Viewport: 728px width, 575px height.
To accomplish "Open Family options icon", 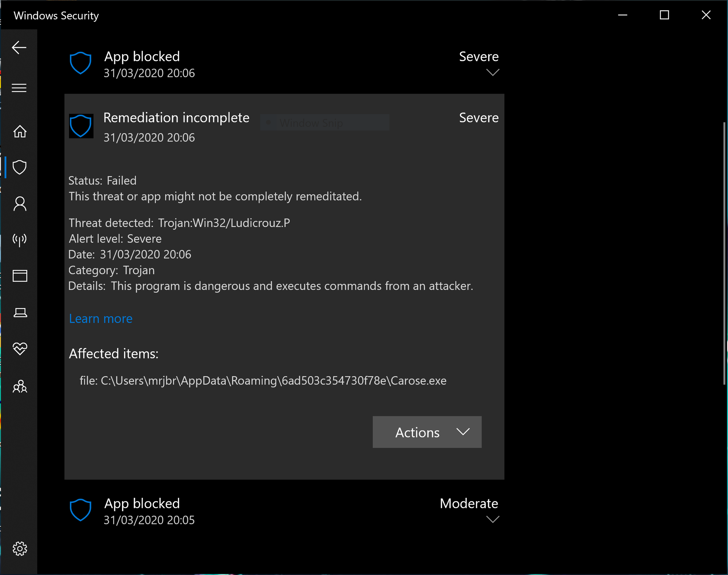I will pos(20,386).
